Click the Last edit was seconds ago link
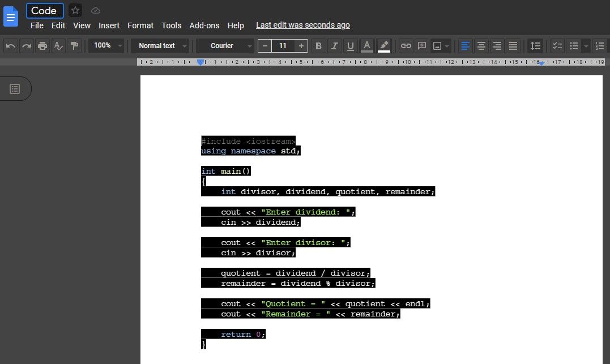The image size is (610, 364). point(303,25)
